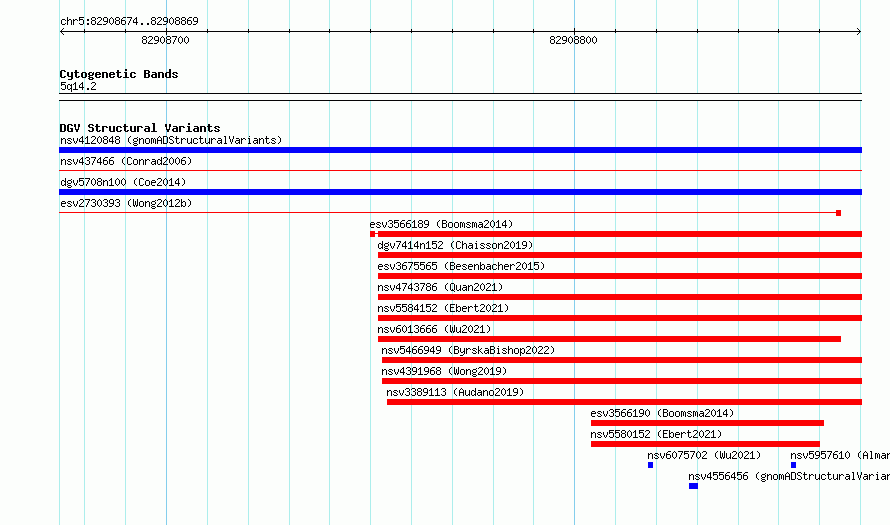890x525 pixels.
Task: Click the nsv6075702 (Wu2021) label
Action: [704, 455]
